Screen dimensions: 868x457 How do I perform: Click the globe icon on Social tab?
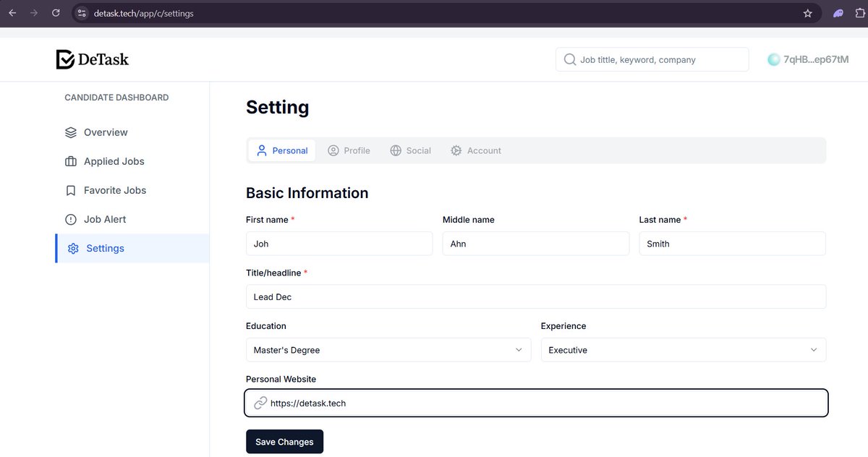[x=395, y=150]
